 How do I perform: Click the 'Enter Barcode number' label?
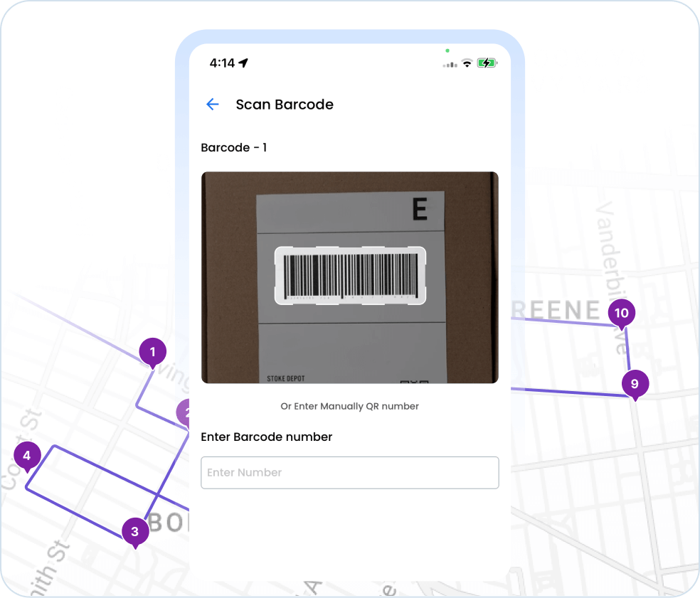tap(267, 437)
